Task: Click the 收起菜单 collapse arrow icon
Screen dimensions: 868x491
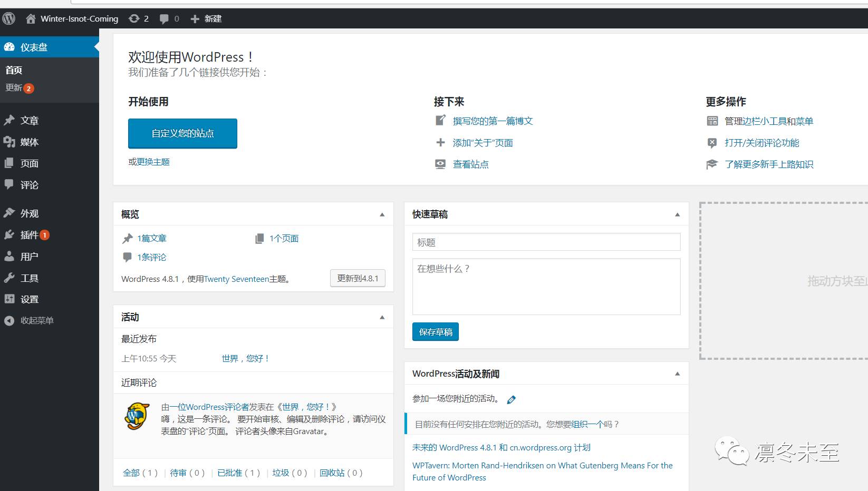Action: (9, 320)
